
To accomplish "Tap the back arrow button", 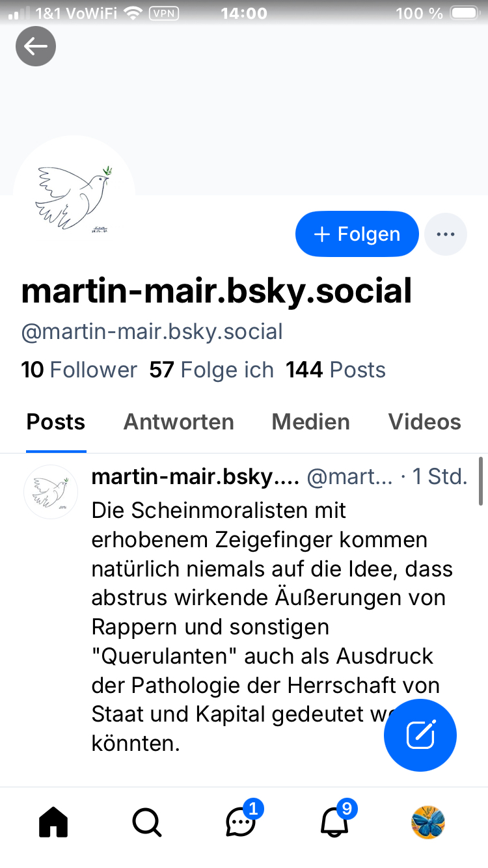I will [x=36, y=46].
